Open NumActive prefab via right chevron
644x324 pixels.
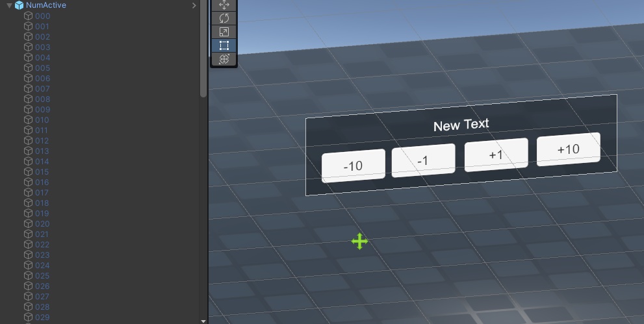194,5
